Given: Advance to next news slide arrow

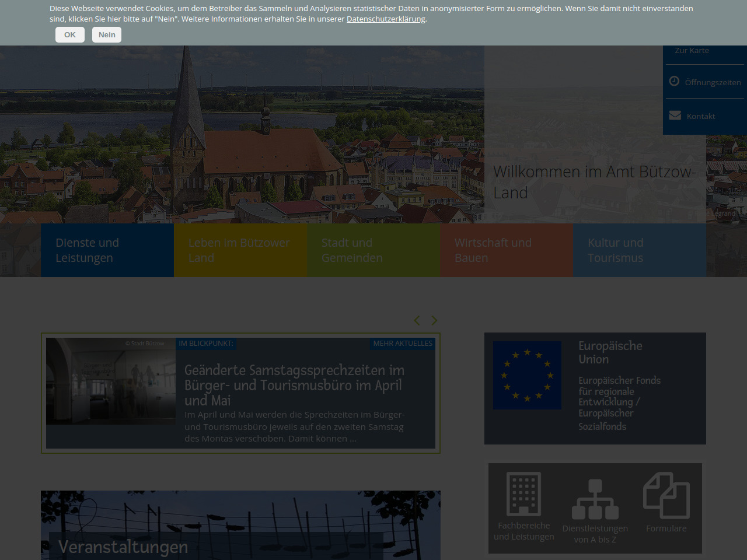Looking at the screenshot, I should 434,320.
